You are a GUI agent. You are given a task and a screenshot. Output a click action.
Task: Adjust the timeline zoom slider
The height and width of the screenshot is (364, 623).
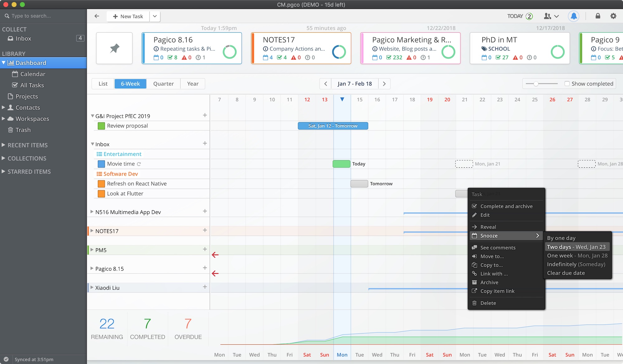[536, 84]
